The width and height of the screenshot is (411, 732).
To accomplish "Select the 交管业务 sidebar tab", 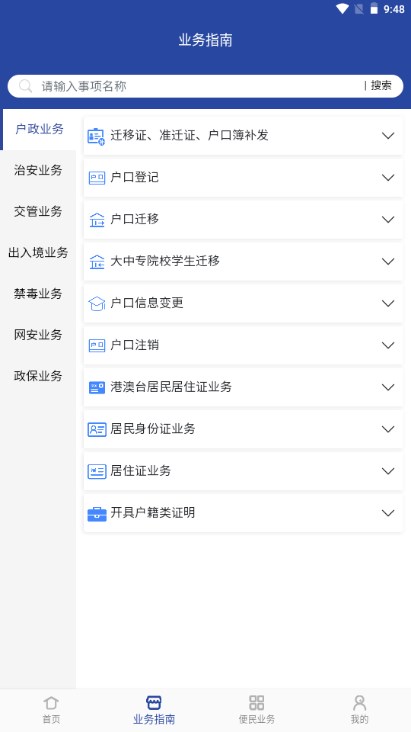I will tap(38, 211).
